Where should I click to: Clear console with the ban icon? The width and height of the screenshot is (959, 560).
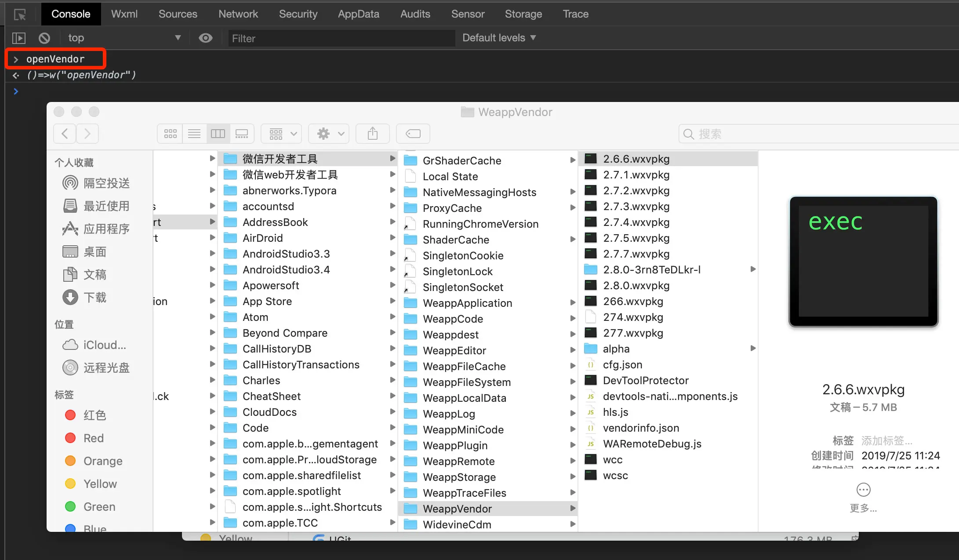point(44,38)
